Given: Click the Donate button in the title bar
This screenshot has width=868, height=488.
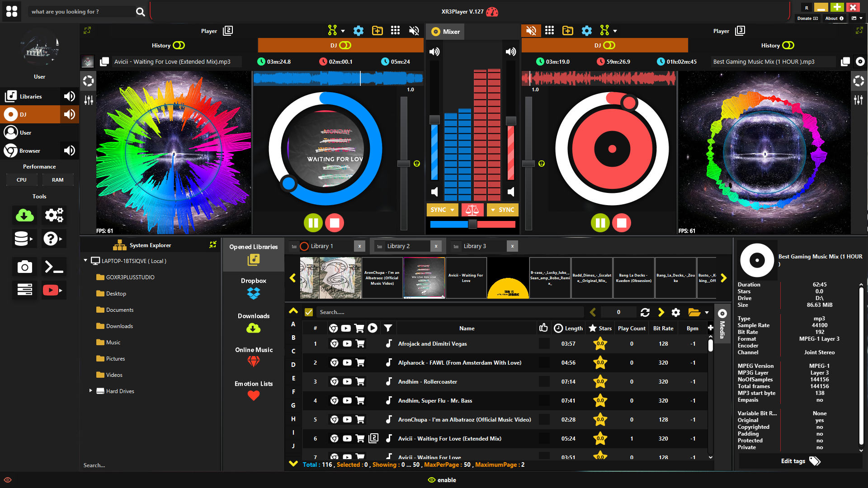Looking at the screenshot, I should [807, 19].
